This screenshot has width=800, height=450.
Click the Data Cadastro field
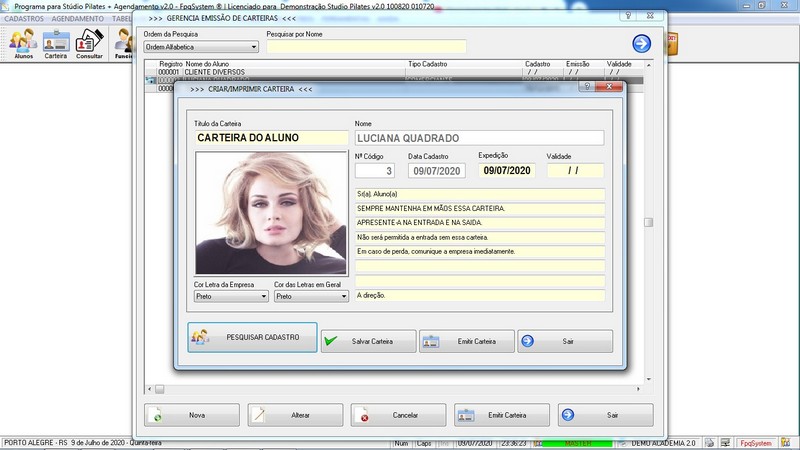click(x=437, y=170)
